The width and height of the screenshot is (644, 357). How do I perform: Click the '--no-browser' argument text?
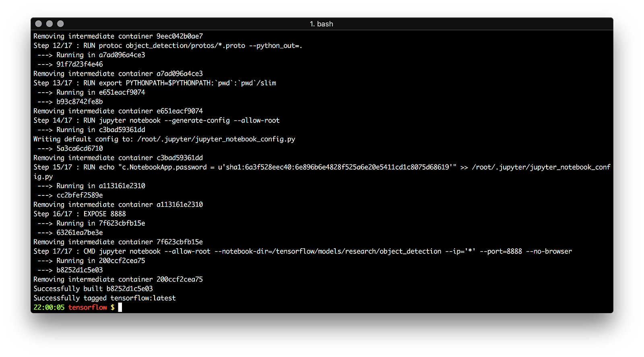point(549,251)
